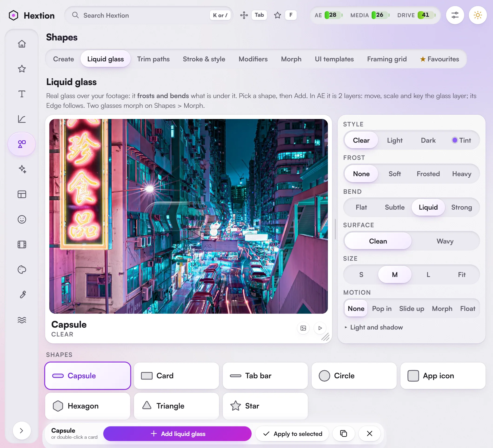
Task: Open the Home icon in sidebar
Action: (22, 44)
